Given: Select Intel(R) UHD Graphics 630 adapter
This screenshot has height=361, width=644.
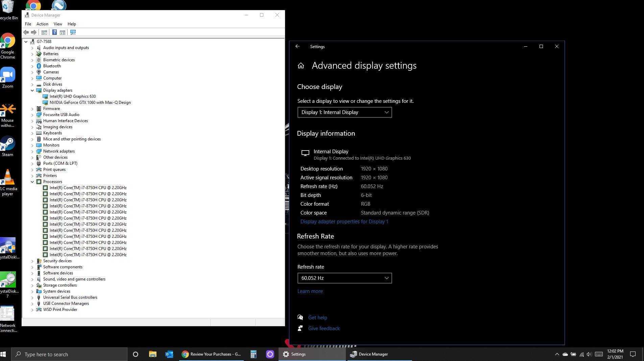Looking at the screenshot, I should click(x=72, y=96).
